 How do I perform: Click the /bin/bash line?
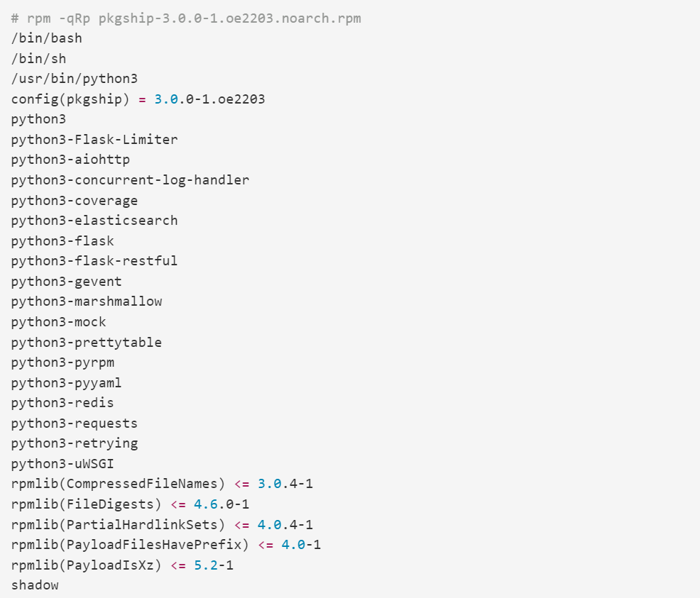(47, 38)
